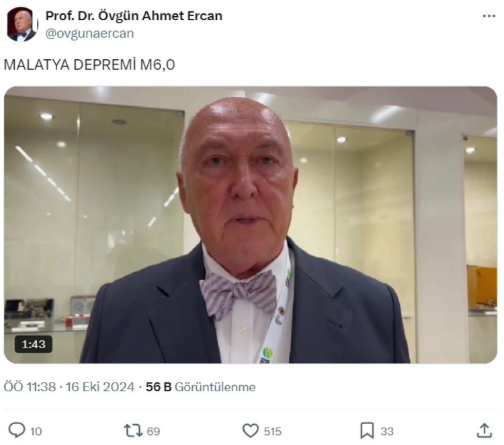Click the @ovgunaercan handle

(89, 34)
